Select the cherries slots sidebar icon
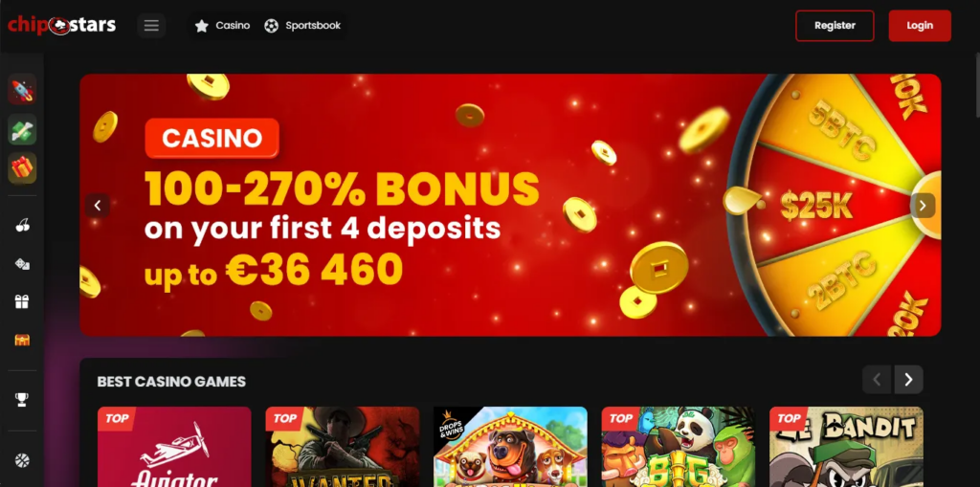Screen dimensions: 980x487 [22, 226]
